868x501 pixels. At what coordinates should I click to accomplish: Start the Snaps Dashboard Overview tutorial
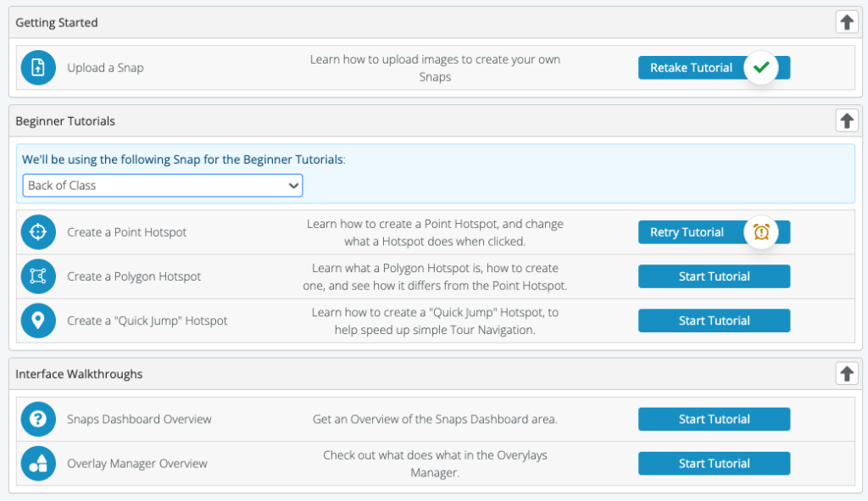714,419
